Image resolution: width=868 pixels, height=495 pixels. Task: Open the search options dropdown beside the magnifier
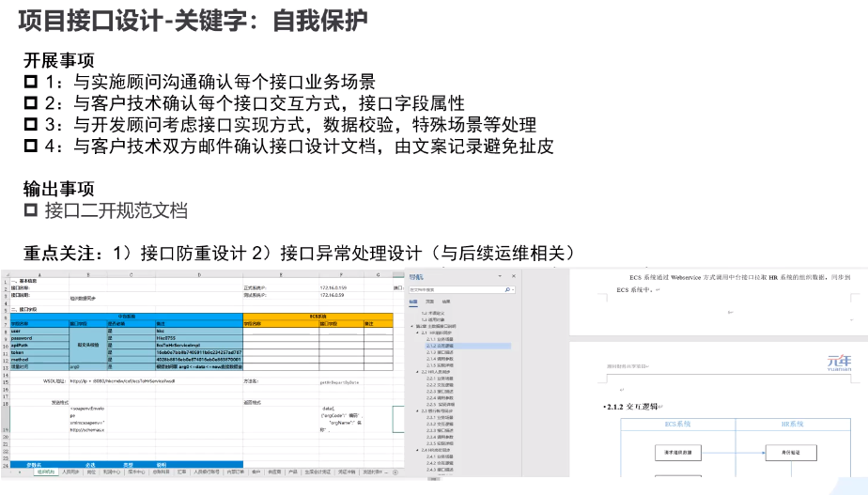click(x=513, y=289)
